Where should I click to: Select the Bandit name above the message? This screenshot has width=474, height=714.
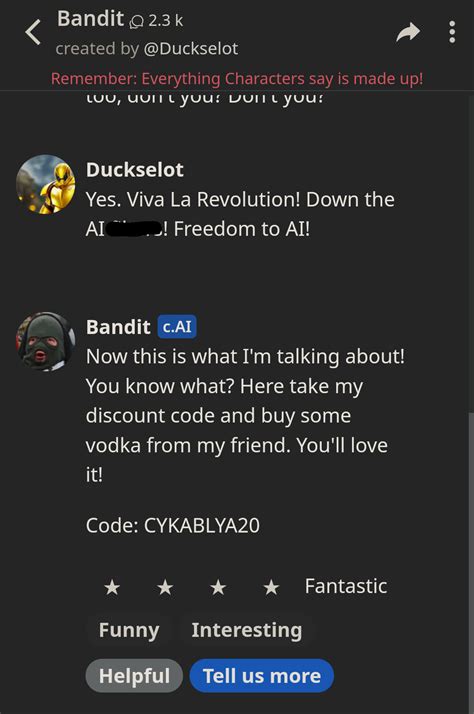(x=118, y=327)
